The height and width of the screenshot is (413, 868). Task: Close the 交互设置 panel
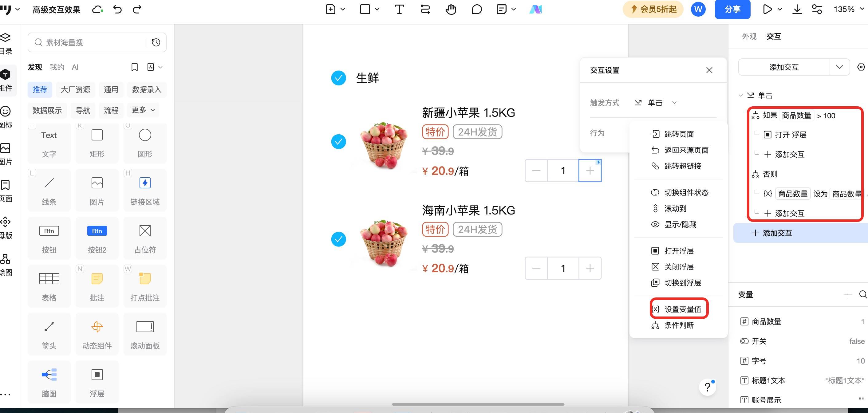(x=709, y=70)
